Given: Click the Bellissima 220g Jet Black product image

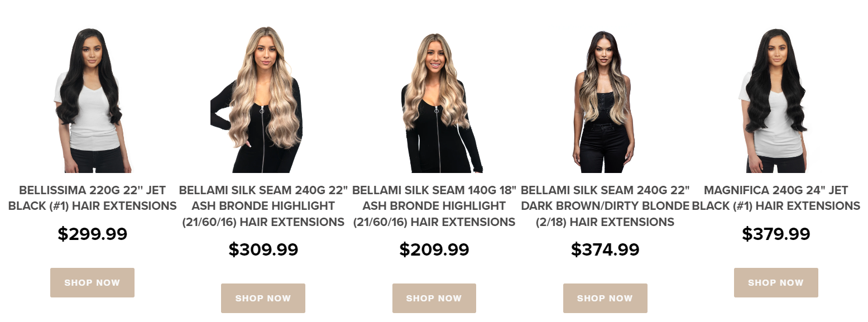Looking at the screenshot, I should [x=92, y=100].
